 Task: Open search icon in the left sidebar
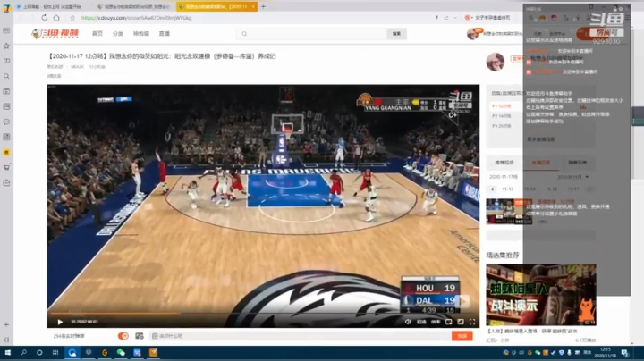coord(6,76)
